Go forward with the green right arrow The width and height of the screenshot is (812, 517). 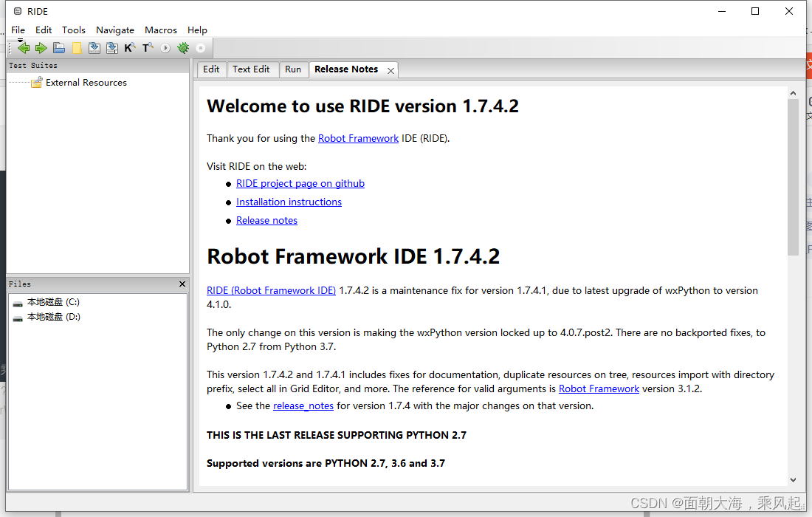41,48
